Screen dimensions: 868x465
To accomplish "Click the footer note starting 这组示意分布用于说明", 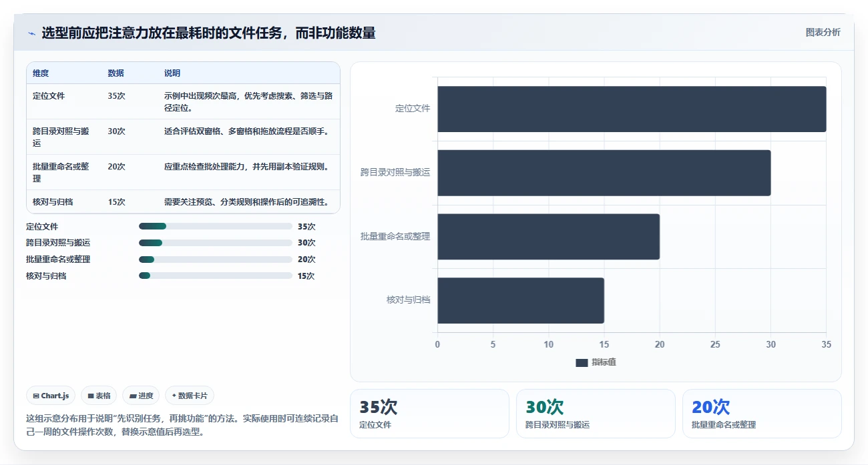I will click(x=182, y=425).
